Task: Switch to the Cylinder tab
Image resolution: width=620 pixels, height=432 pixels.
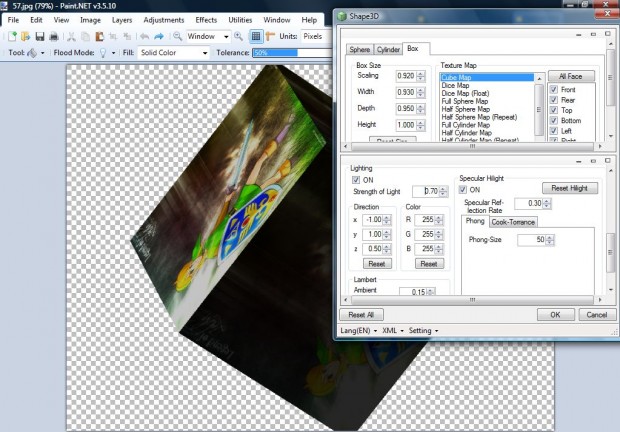Action: pyautogui.click(x=388, y=49)
